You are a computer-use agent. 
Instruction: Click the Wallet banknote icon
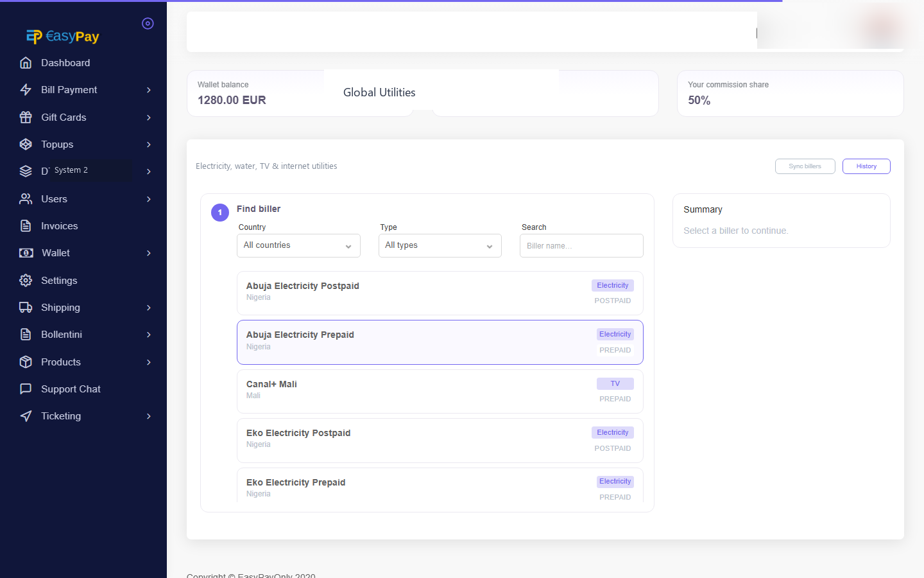tap(26, 253)
